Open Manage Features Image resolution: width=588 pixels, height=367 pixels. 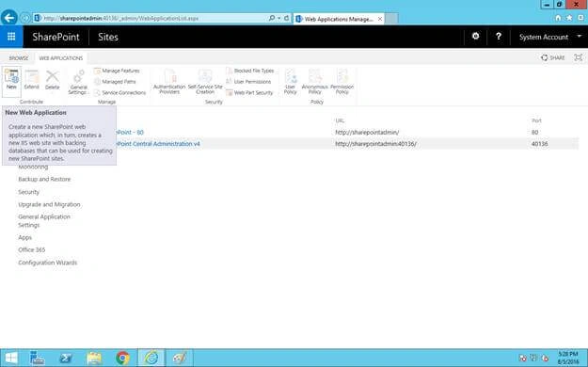(117, 71)
